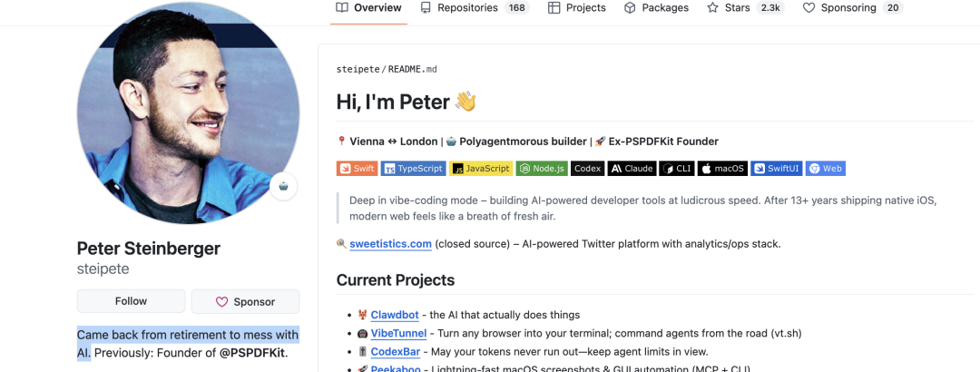
Task: Click the SwiftUI badge
Action: [x=777, y=168]
